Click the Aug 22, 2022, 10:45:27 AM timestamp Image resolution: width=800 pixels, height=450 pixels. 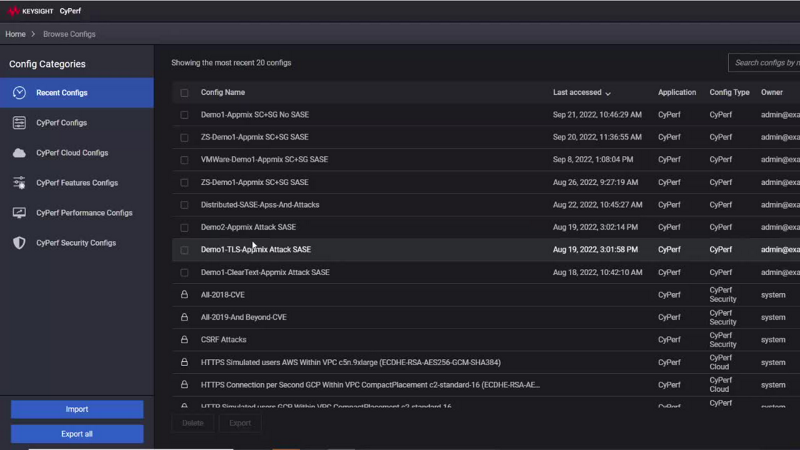(x=597, y=205)
